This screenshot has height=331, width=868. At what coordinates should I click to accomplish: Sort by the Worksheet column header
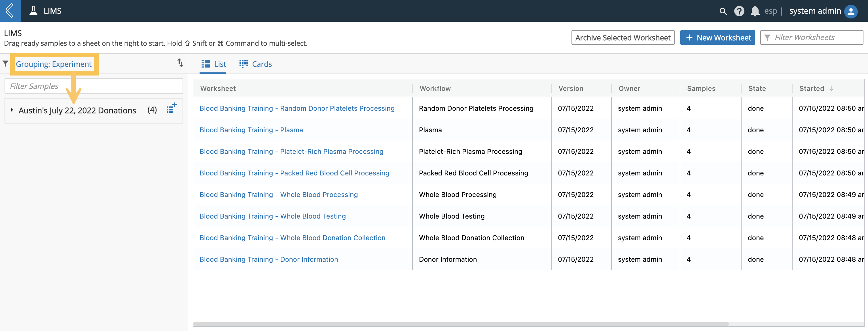[218, 88]
